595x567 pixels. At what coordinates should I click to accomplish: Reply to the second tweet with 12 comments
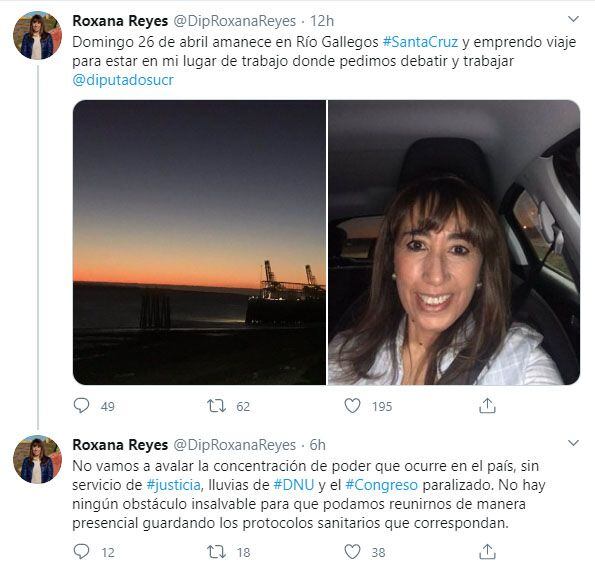tap(81, 551)
